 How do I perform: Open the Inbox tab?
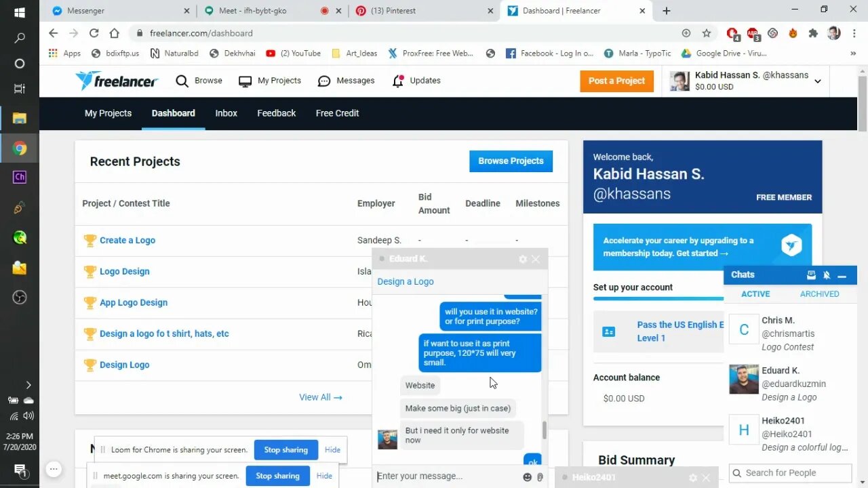click(x=226, y=113)
